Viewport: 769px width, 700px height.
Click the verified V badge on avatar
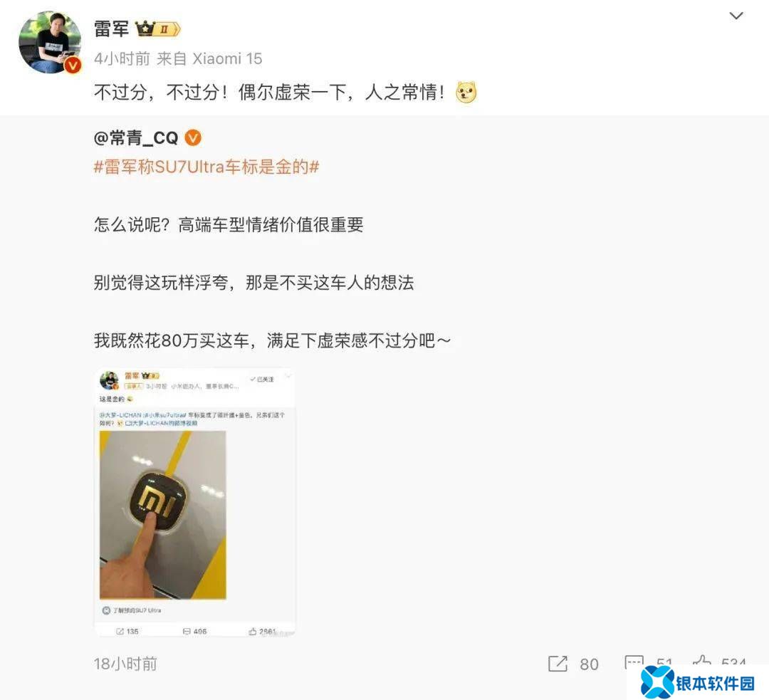tap(73, 65)
